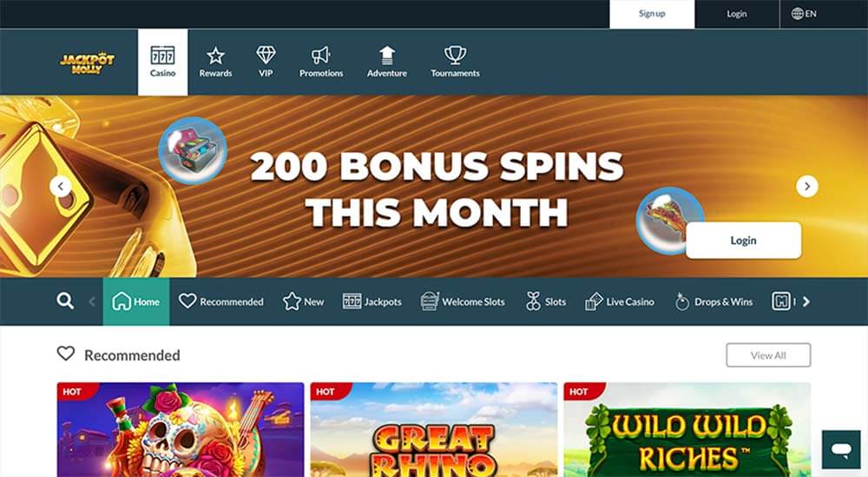The width and height of the screenshot is (868, 477).
Task: Go to the previous banner slide
Action: click(61, 186)
